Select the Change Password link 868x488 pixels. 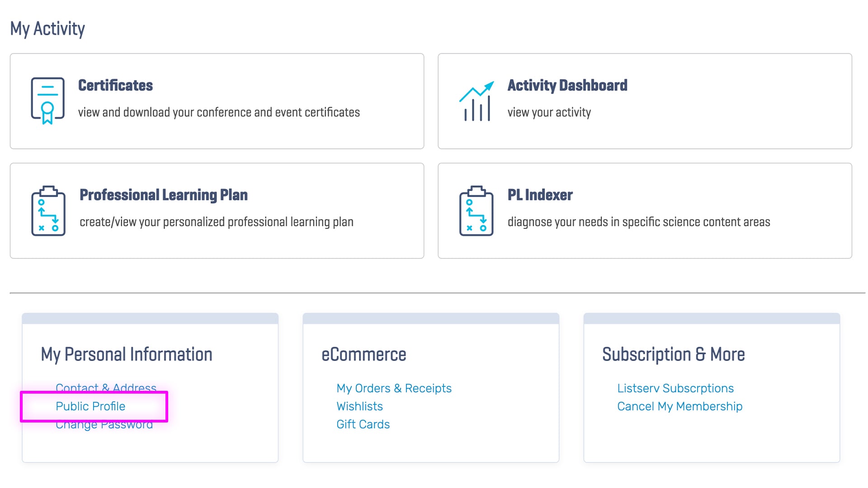(x=104, y=425)
